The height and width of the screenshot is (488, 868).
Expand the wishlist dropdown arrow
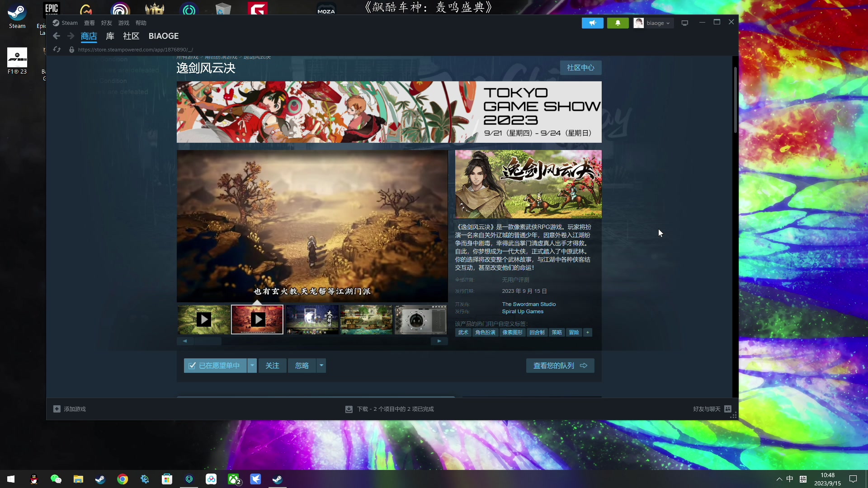click(252, 366)
